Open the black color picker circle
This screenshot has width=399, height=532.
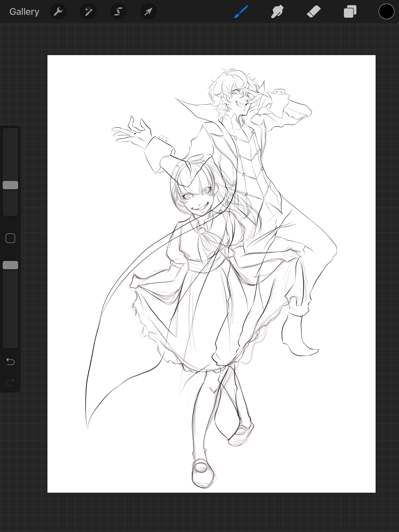tap(386, 12)
